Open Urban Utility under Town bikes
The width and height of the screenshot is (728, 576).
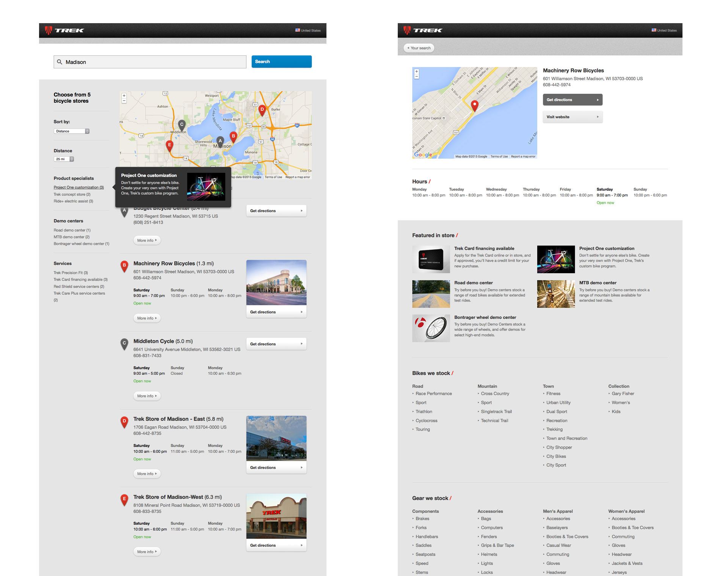point(559,403)
